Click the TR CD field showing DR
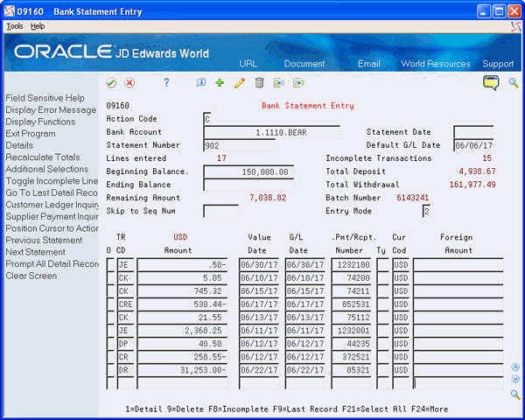 [x=125, y=370]
